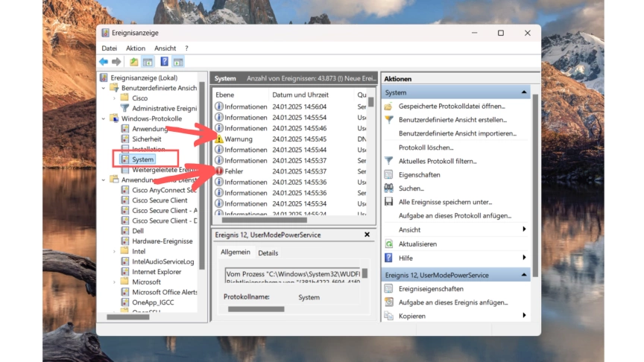This screenshot has width=644, height=362.
Task: Open the Datei menu
Action: pos(110,48)
